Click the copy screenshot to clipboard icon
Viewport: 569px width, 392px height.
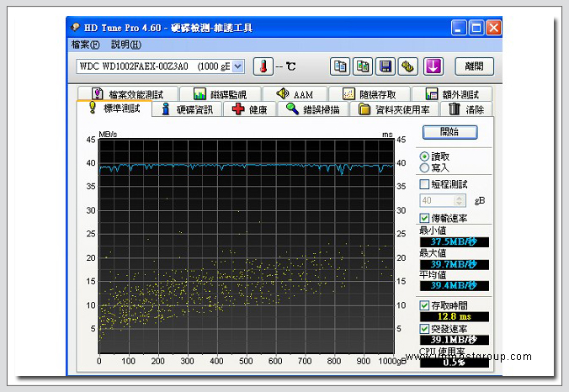(x=362, y=66)
